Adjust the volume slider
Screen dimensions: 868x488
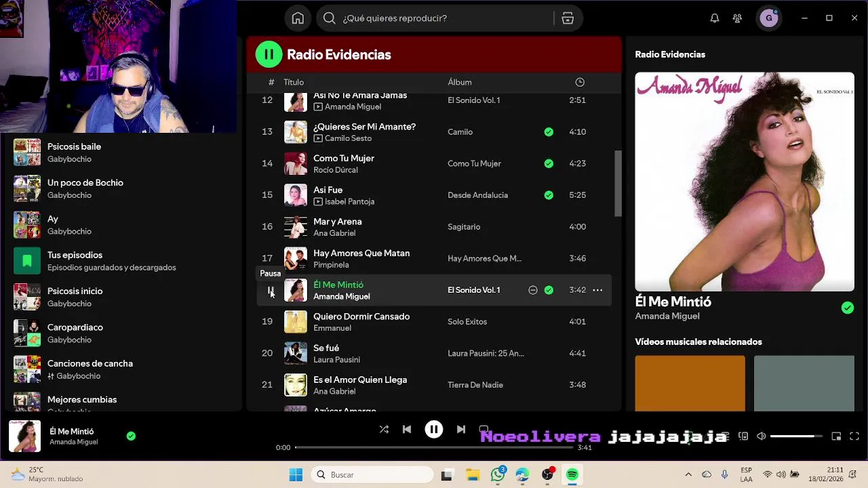point(796,436)
